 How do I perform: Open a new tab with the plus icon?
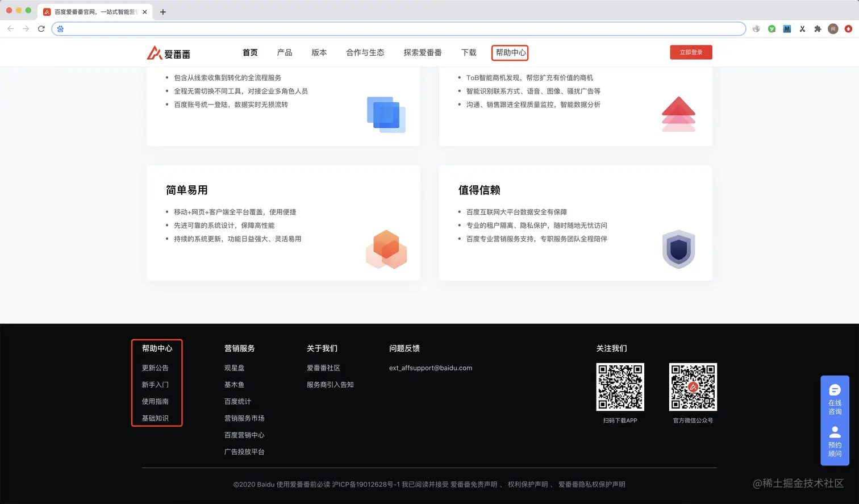click(x=163, y=12)
